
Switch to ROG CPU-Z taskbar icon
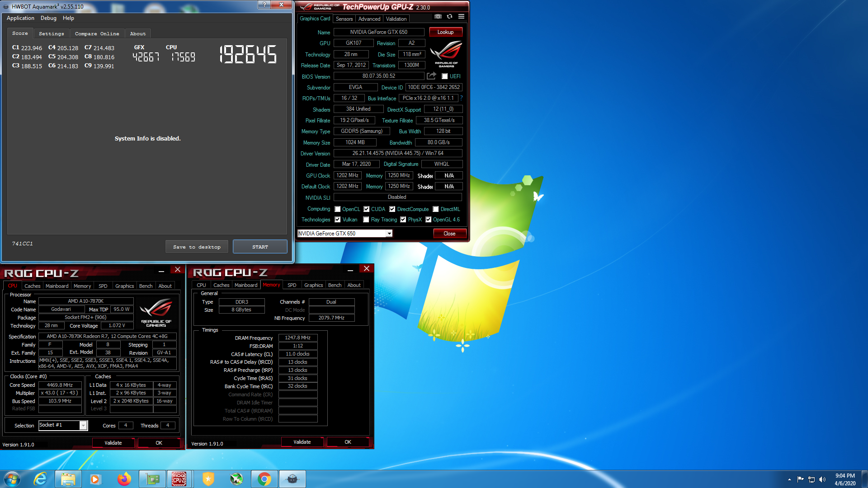(179, 479)
